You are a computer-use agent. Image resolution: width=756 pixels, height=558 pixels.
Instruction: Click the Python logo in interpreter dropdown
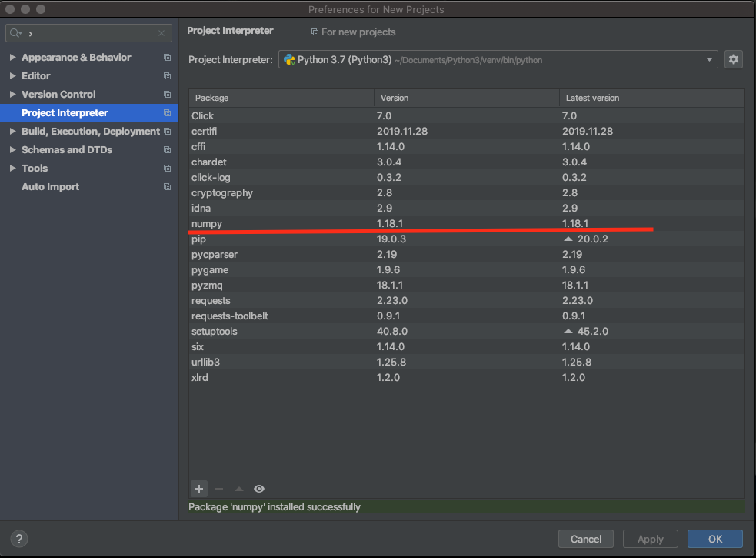pos(289,59)
